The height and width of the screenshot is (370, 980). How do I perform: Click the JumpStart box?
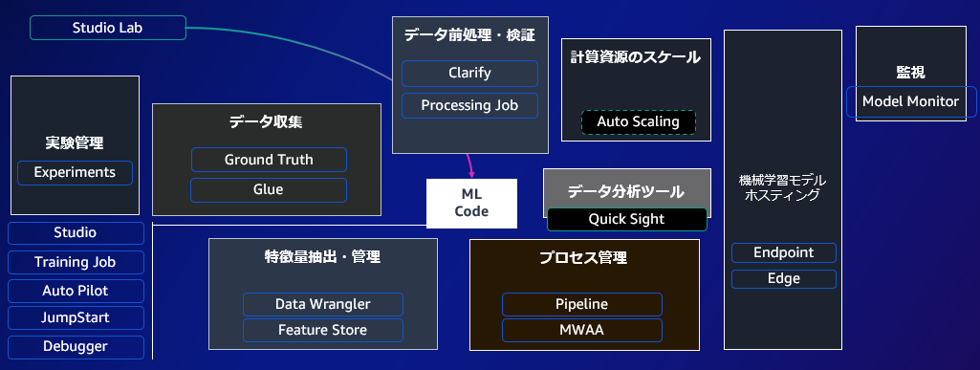pos(76,317)
